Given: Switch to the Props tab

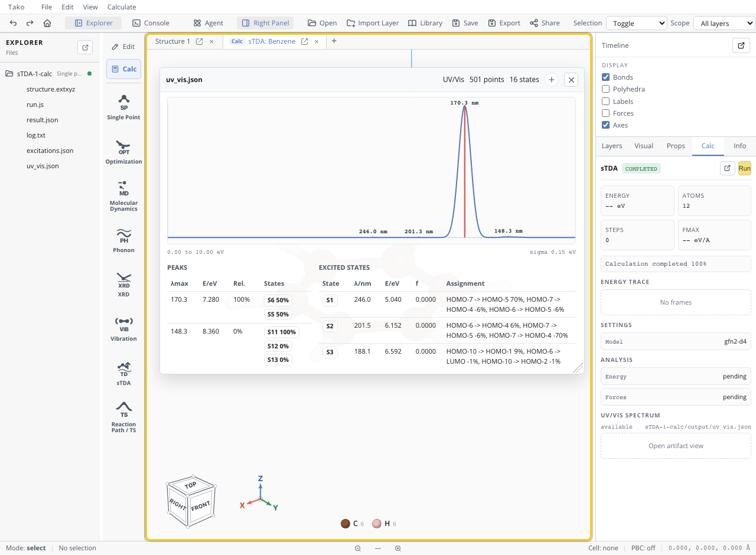Looking at the screenshot, I should [x=676, y=146].
